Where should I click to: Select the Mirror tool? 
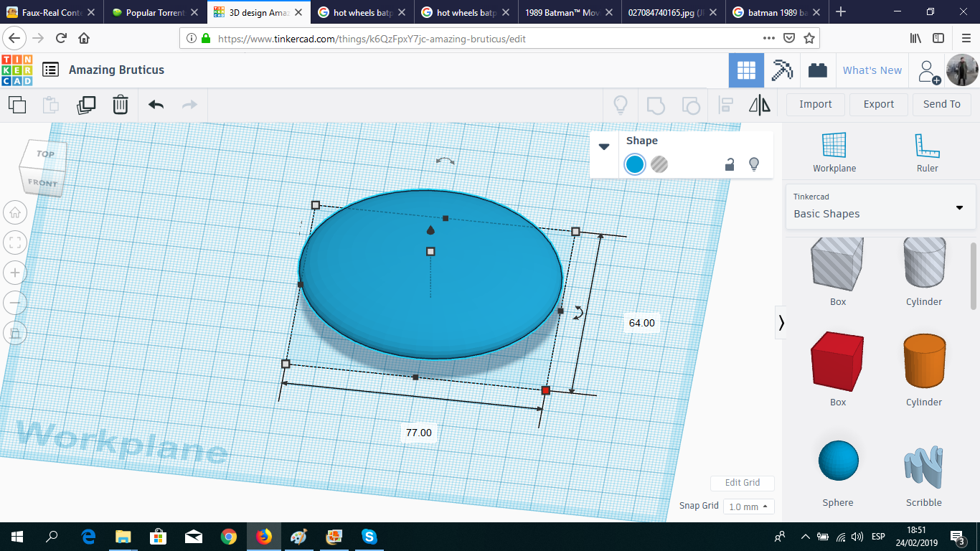pos(760,105)
